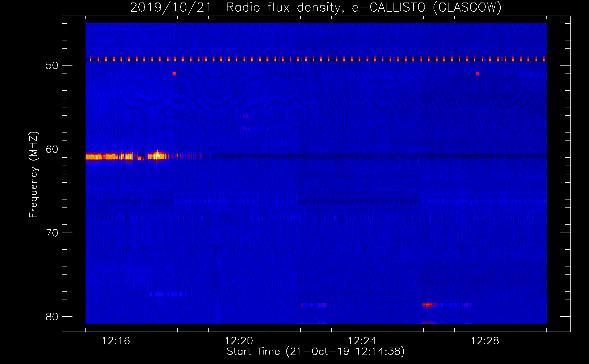Click the 70 frequency tick label

52,233
